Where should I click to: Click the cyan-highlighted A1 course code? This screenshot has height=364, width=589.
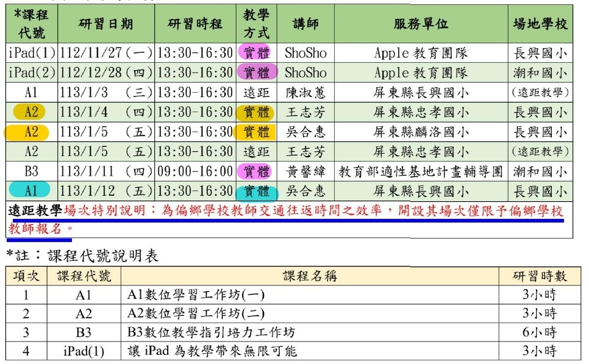tap(29, 191)
